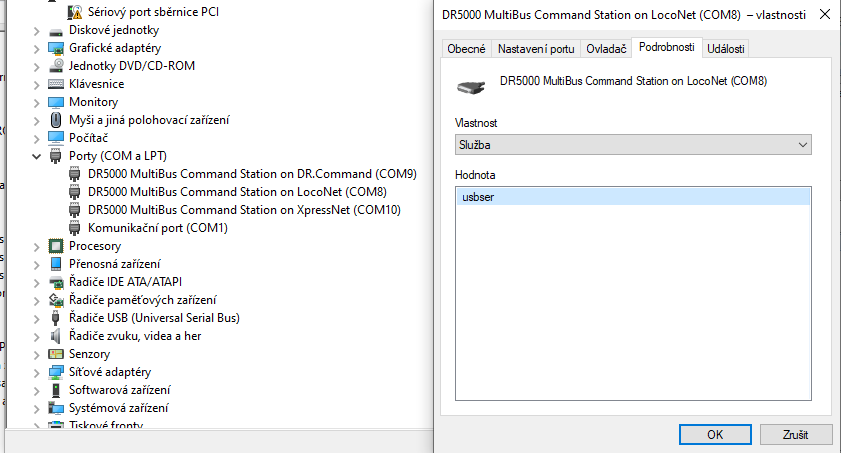Click the Jednotky DVD/CD-ROM drive icon
The width and height of the screenshot is (841, 453).
(57, 66)
